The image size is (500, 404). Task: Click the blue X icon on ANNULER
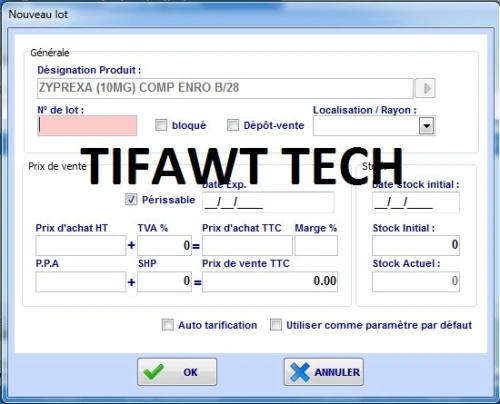coord(300,372)
